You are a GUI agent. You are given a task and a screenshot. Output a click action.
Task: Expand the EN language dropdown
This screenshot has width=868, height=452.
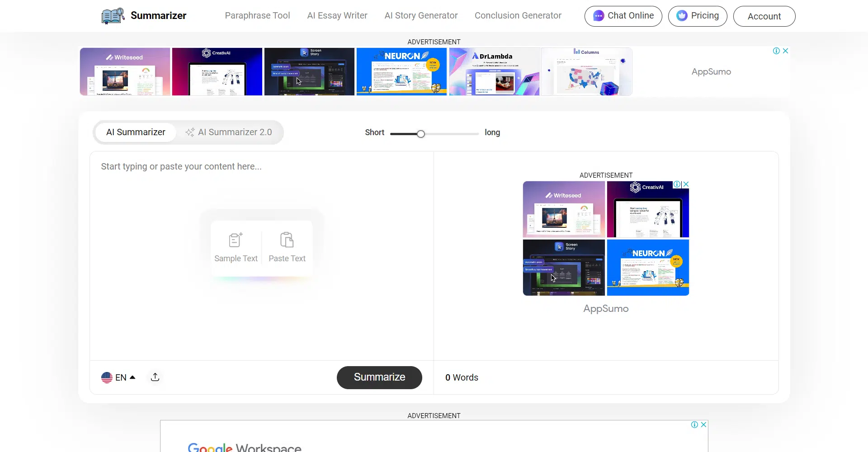(x=132, y=377)
